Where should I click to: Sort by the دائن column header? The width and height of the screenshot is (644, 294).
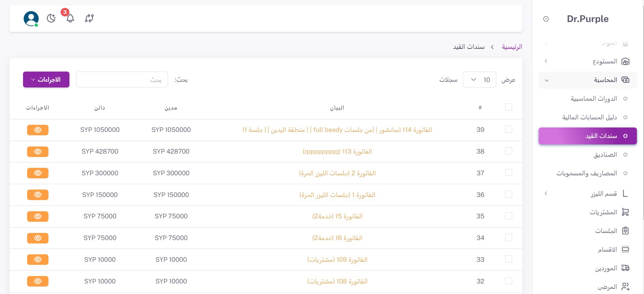tap(100, 108)
